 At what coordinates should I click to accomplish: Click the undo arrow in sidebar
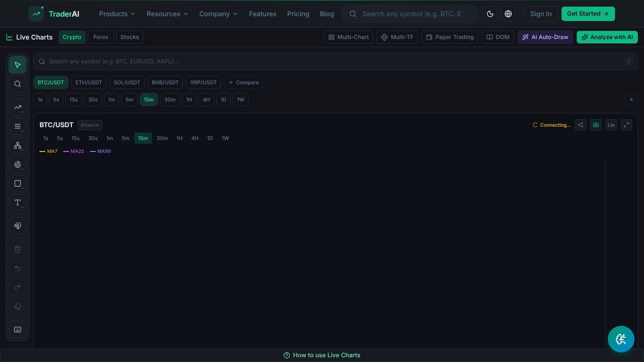18,268
